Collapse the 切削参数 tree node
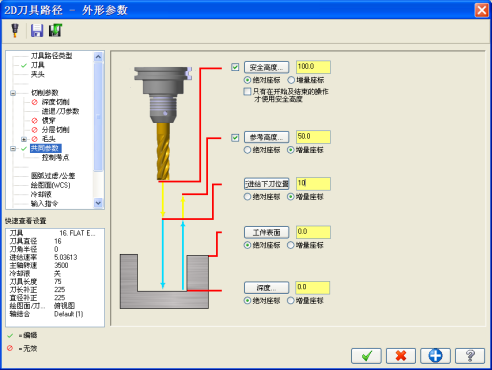Screen dimensions: 492x370 [13, 93]
